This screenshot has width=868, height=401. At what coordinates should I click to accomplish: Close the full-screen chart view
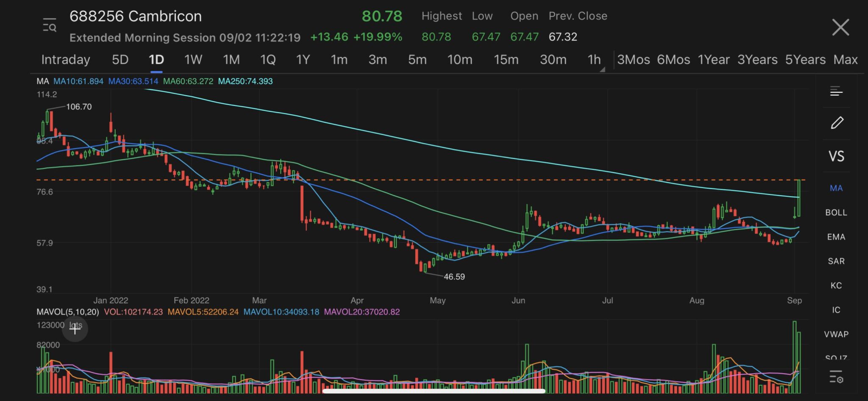point(840,28)
